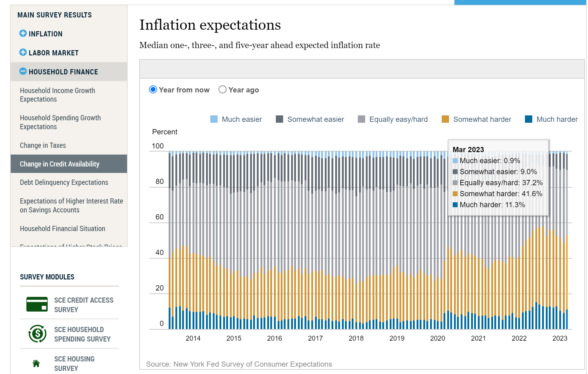Click the Much harder legend square
588x374 pixels.
tap(529, 119)
